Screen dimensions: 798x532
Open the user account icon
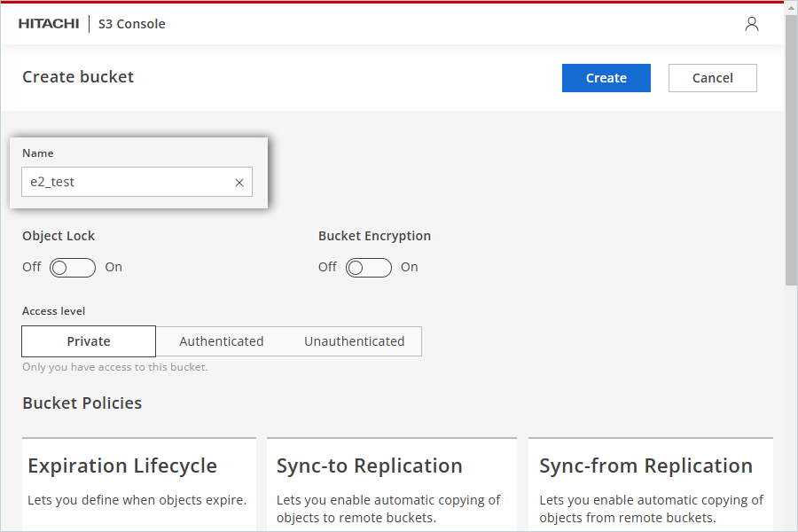point(752,24)
